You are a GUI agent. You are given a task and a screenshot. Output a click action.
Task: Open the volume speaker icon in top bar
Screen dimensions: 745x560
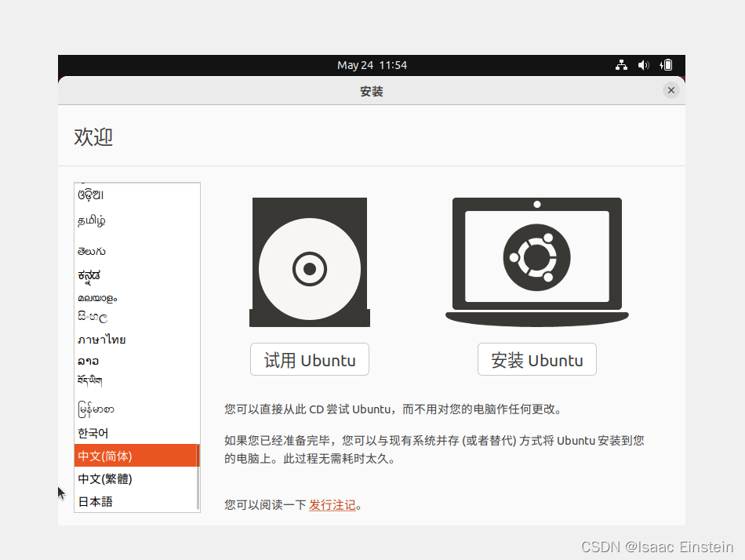(643, 65)
